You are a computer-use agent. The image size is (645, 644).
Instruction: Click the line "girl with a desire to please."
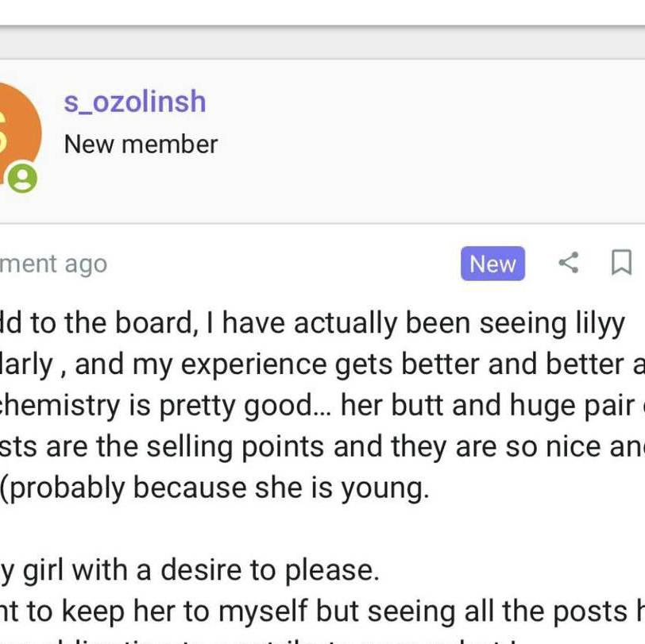[199, 569]
